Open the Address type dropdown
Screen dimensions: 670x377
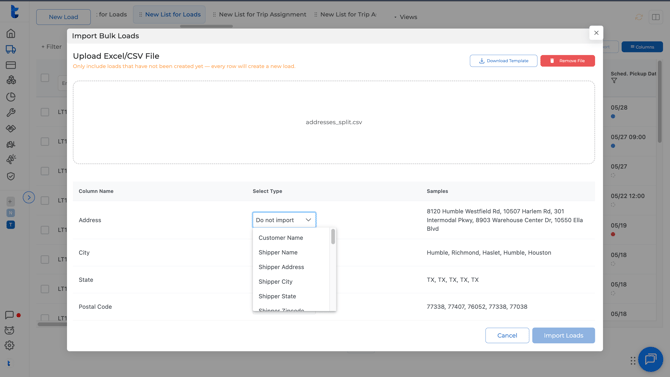click(x=284, y=220)
